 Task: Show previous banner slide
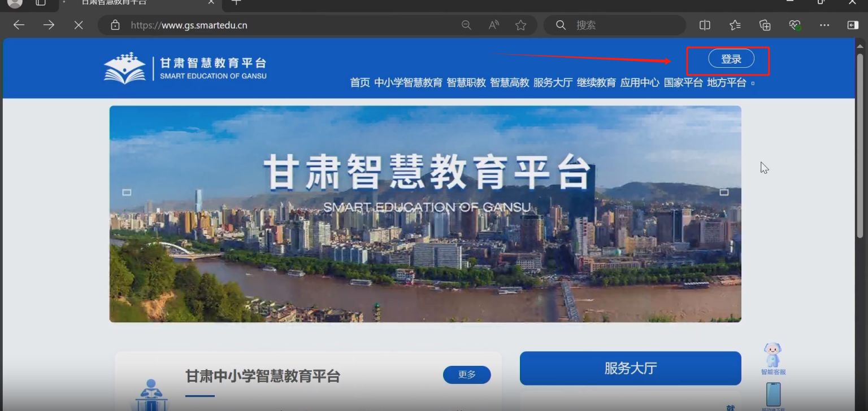tap(127, 192)
